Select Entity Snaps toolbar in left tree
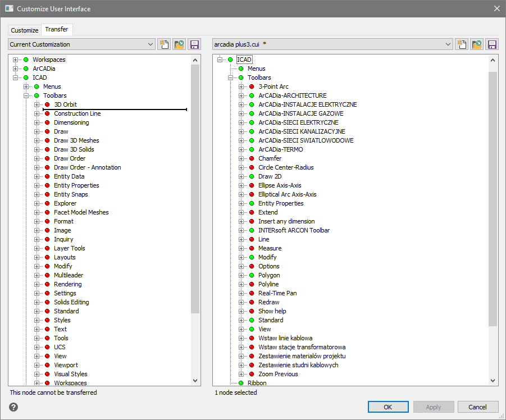 [71, 194]
